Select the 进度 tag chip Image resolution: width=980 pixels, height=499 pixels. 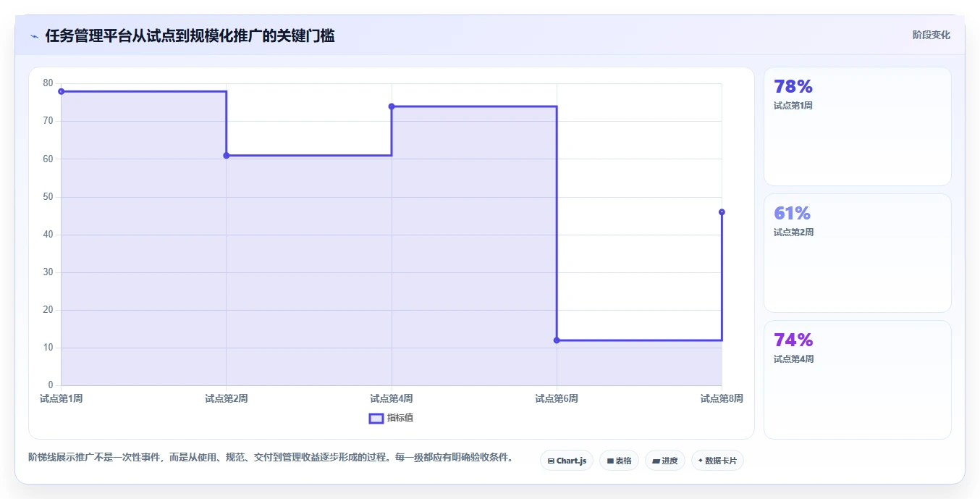coord(664,461)
